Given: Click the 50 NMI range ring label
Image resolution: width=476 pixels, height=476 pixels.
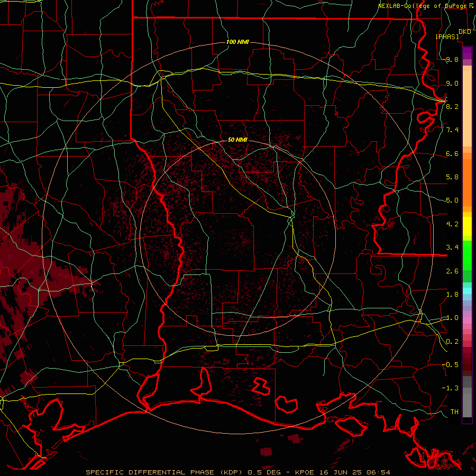Looking at the screenshot, I should pos(237,140).
